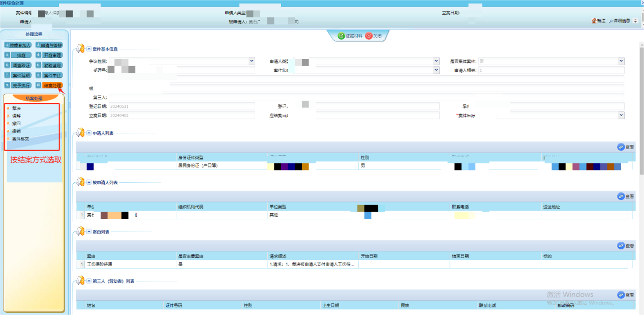Click the red 关闭 icon
Screen dimensions: 644x315
pos(369,36)
